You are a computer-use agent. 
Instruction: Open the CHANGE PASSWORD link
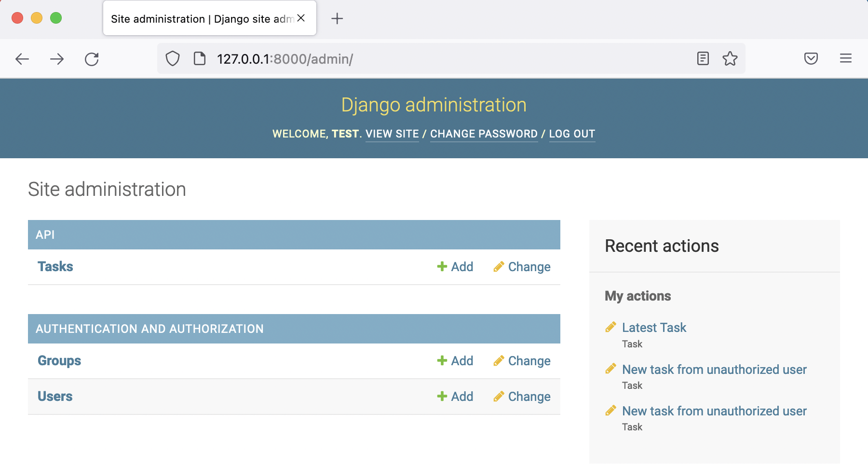tap(484, 134)
